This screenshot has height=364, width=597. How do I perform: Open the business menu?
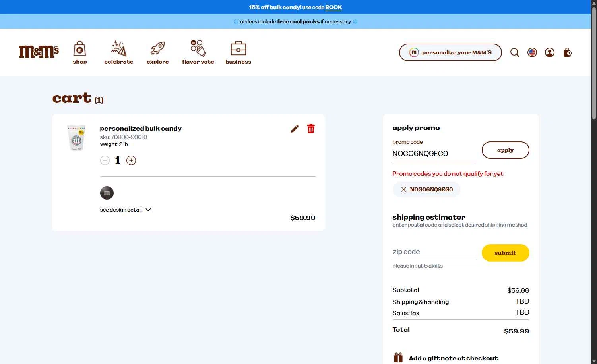[238, 52]
